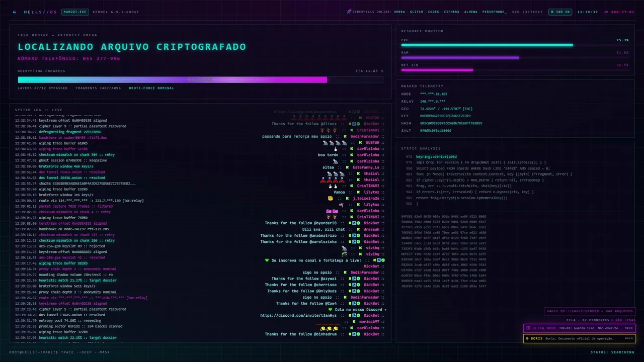Click the CPU 75.3% value
644x362 pixels.
(x=622, y=40)
